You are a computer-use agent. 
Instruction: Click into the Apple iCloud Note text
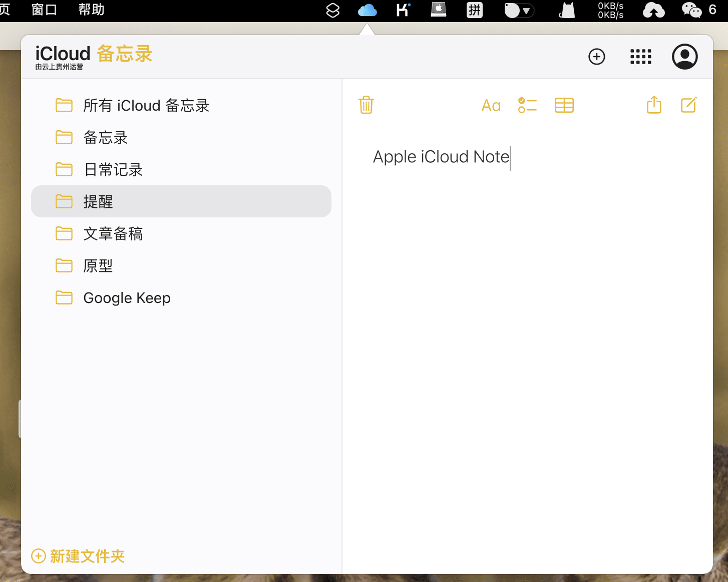pos(441,157)
